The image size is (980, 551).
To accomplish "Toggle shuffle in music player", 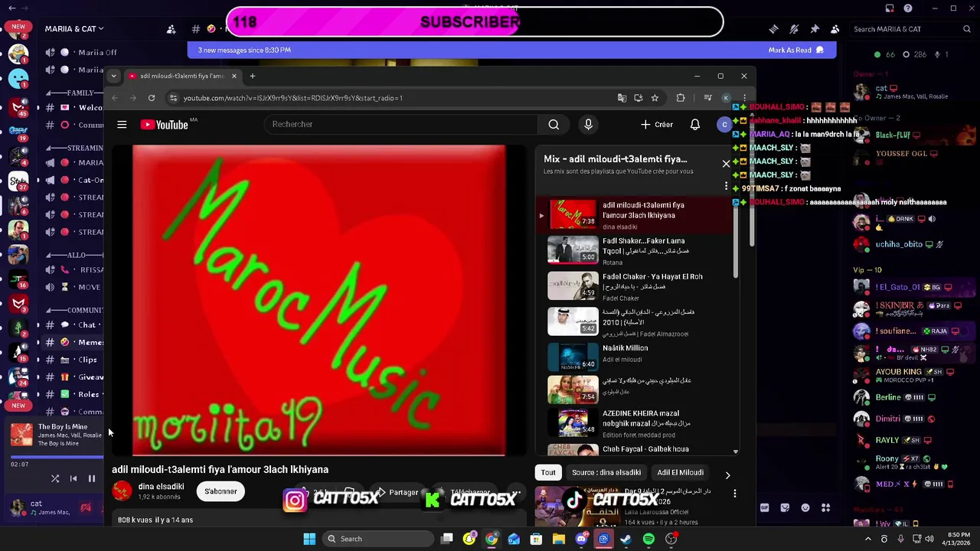I will 55,479.
